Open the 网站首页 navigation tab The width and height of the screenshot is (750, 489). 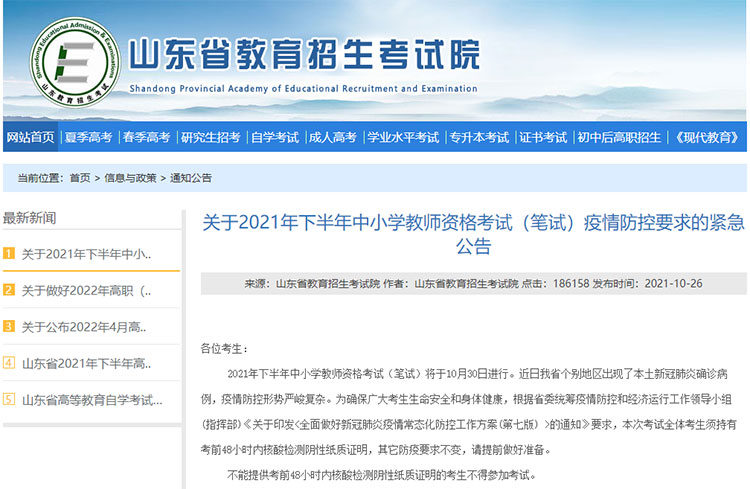click(x=30, y=137)
